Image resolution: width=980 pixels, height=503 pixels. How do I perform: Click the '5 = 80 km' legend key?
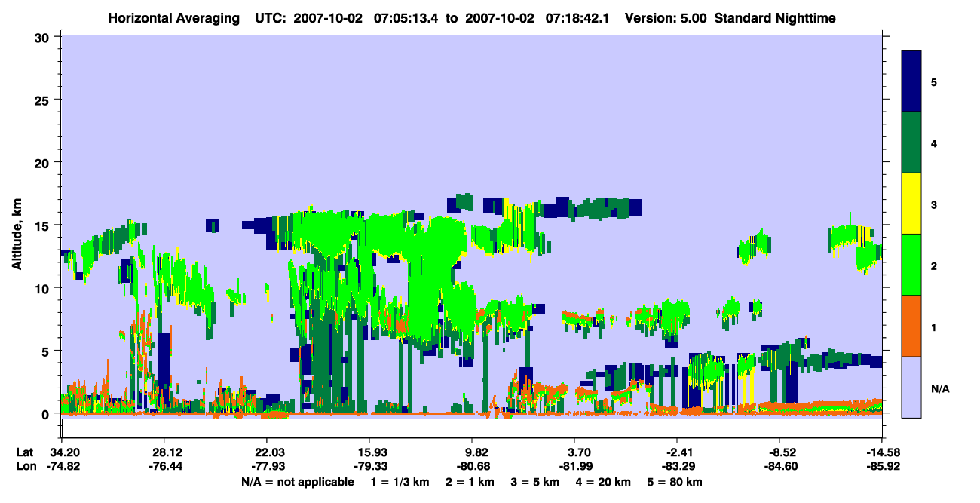(675, 481)
